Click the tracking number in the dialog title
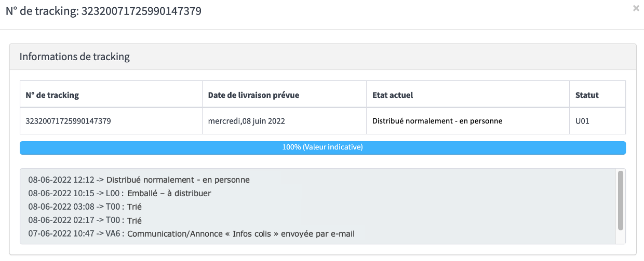Image resolution: width=644 pixels, height=261 pixels. 141,11
